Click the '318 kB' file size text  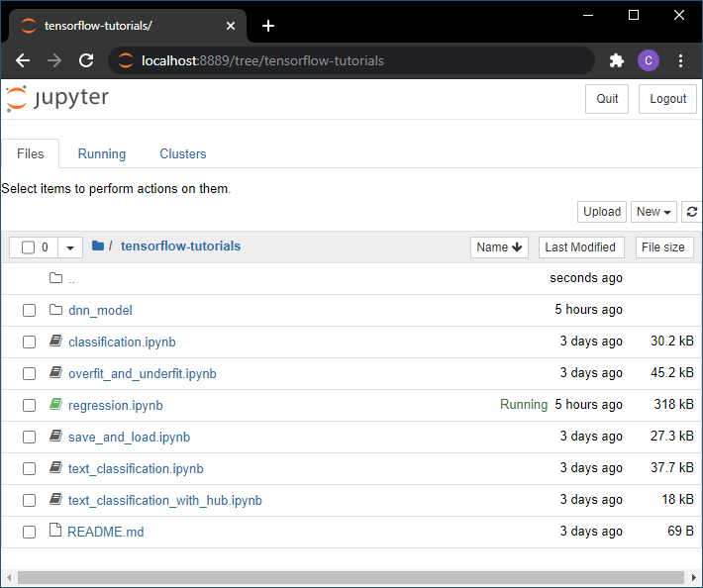pyautogui.click(x=673, y=404)
